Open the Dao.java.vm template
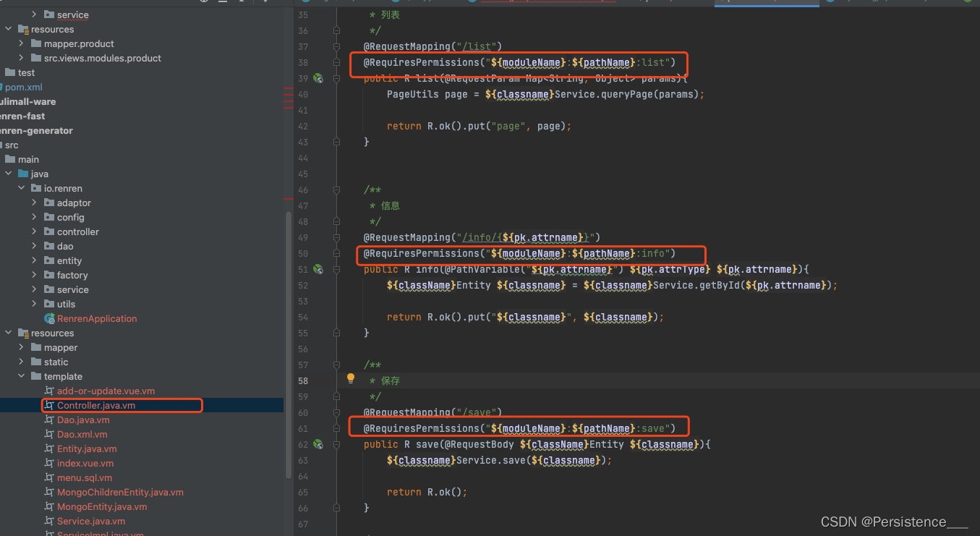Viewport: 980px width, 536px height. pos(83,420)
